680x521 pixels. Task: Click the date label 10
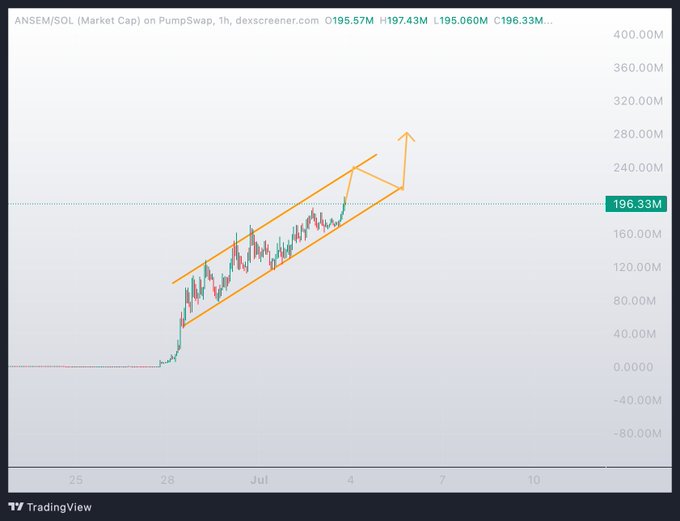tap(534, 480)
